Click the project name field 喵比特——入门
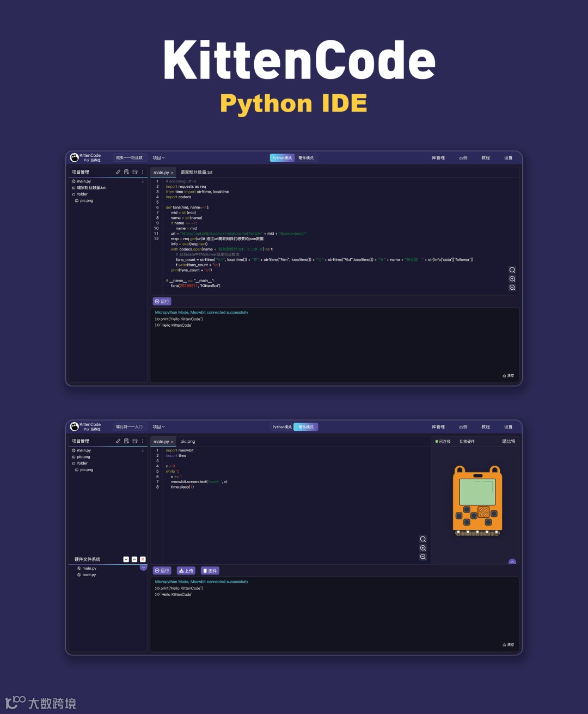Screen dimensions: 588x714 [x=130, y=427]
